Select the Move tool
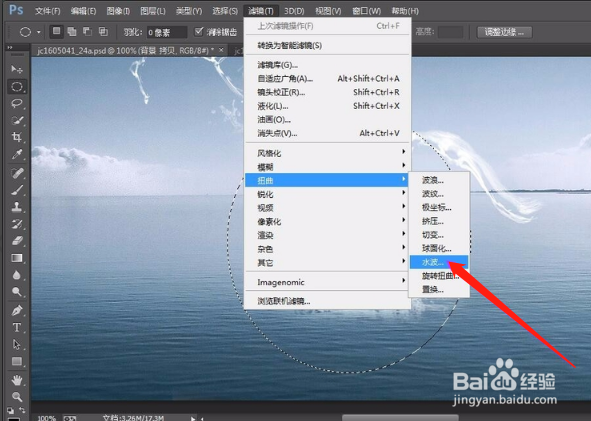This screenshot has height=421, width=591. tap(17, 69)
